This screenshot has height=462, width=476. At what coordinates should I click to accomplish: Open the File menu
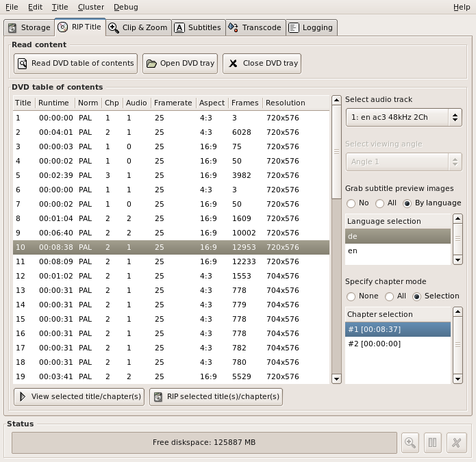tap(12, 7)
